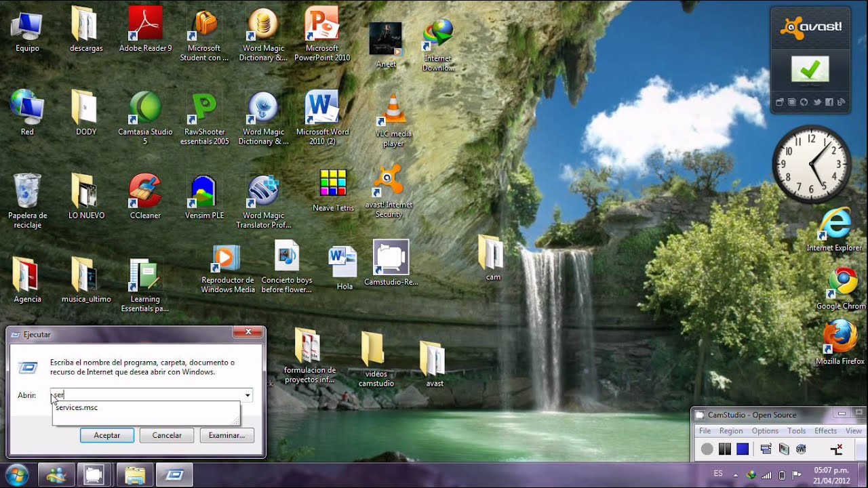Cancel the Ejecutar dialog with Cancelar

167,434
